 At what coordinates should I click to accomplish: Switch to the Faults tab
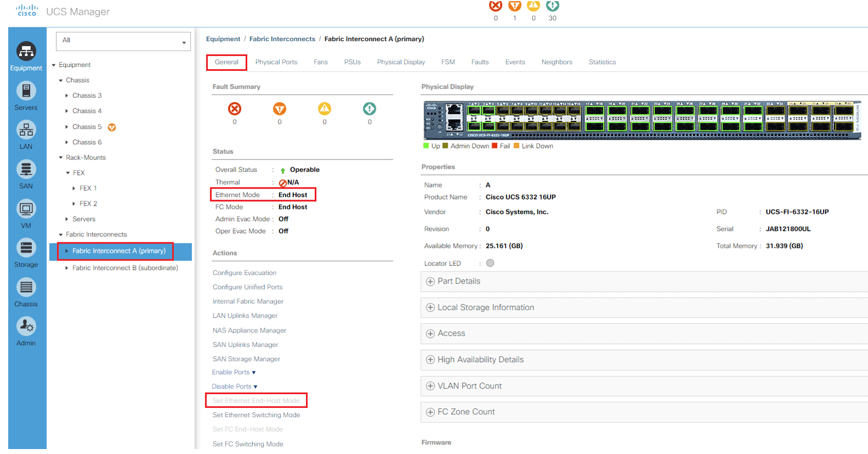[480, 62]
